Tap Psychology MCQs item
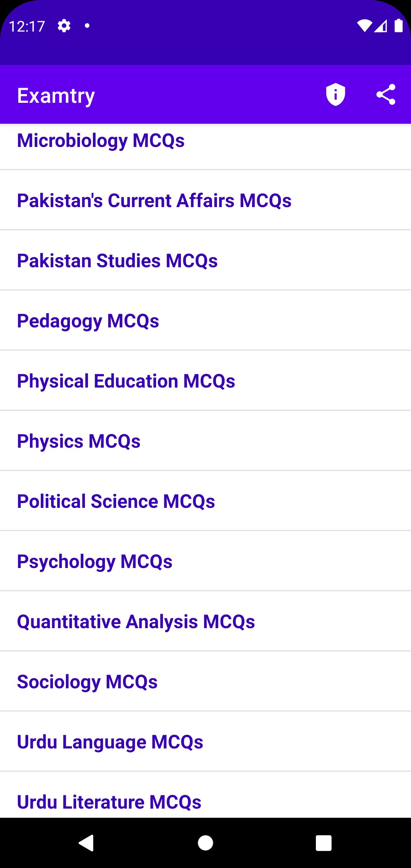This screenshot has height=868, width=411. click(x=95, y=562)
